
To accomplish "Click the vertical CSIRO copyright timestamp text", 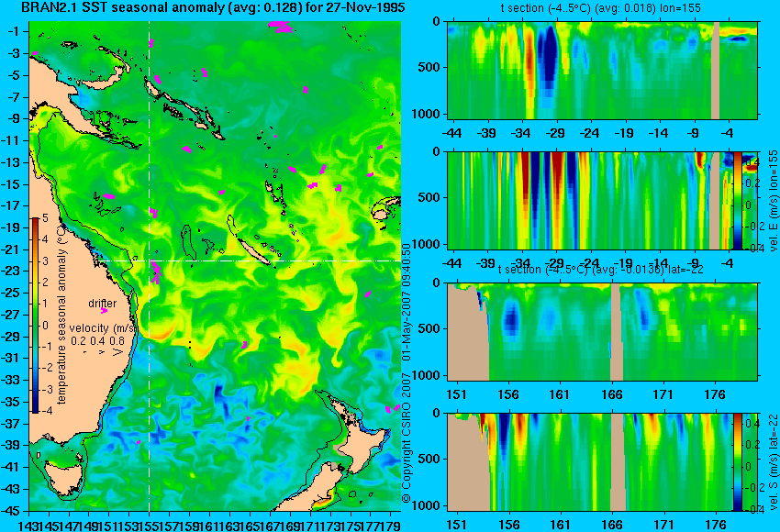I will pyautogui.click(x=407, y=372).
